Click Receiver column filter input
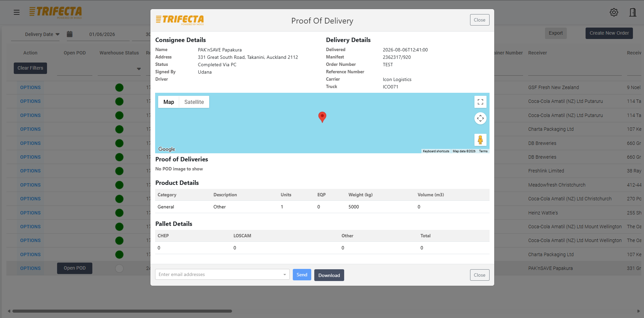This screenshot has width=644, height=318. tap(574, 69)
